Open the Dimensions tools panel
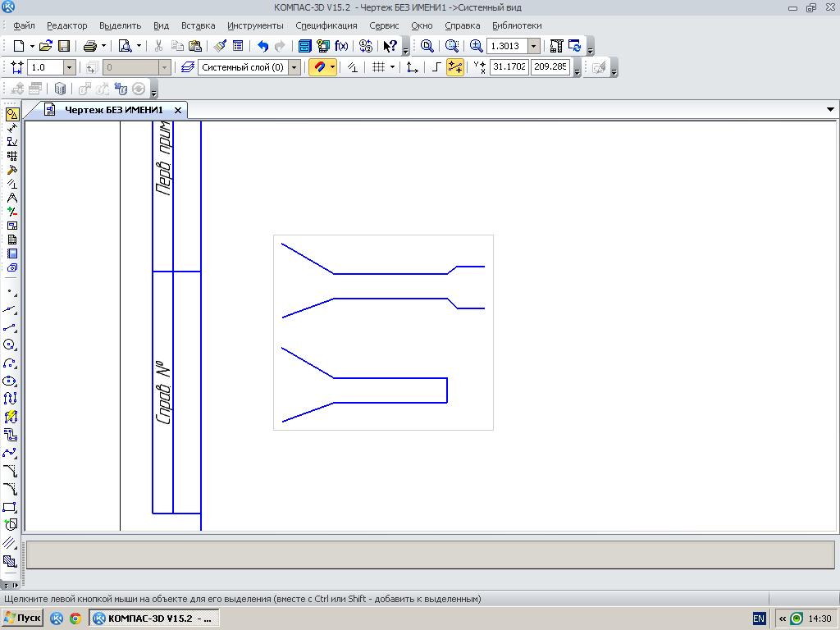Screen dimensions: 840x630 tap(11, 128)
